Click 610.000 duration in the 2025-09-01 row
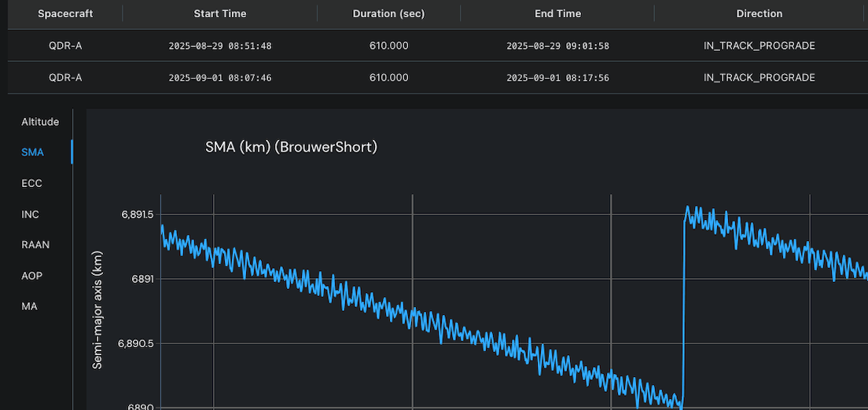868x410 pixels. [388, 78]
